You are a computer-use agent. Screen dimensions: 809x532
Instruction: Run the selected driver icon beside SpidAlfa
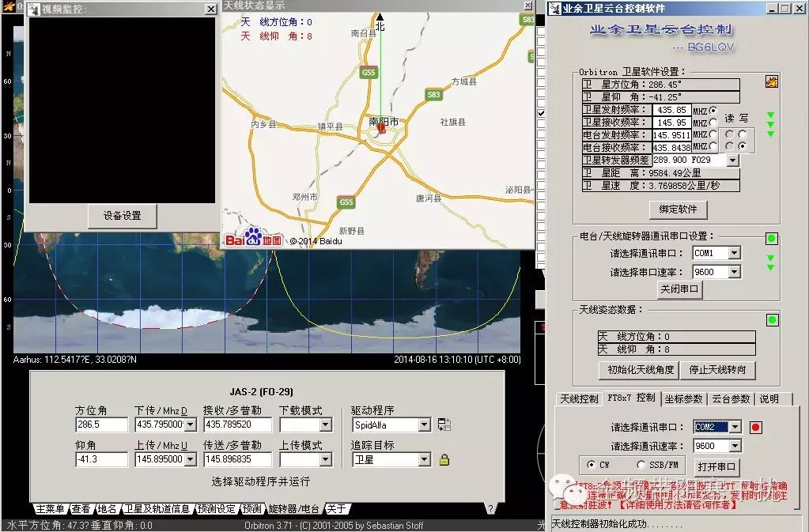pos(444,424)
